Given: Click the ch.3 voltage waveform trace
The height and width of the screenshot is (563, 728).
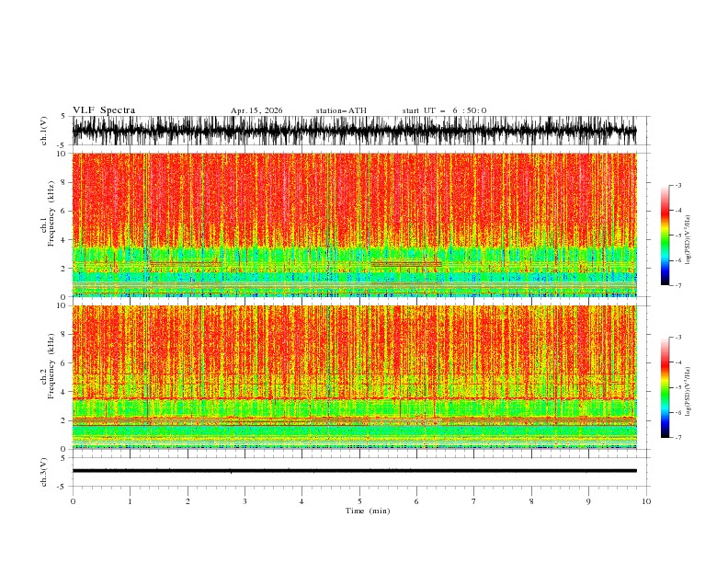Looking at the screenshot, I should point(354,471).
